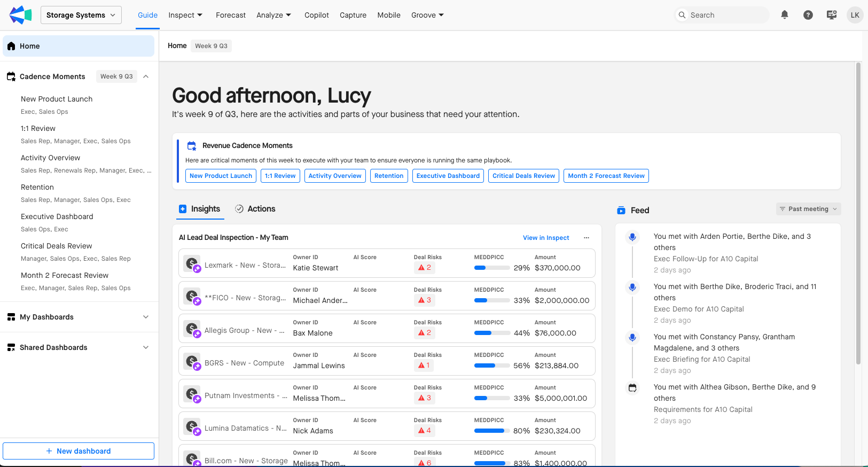Viewport: 868px width, 467px height.
Task: Click the BGRS deal icon
Action: point(192,362)
